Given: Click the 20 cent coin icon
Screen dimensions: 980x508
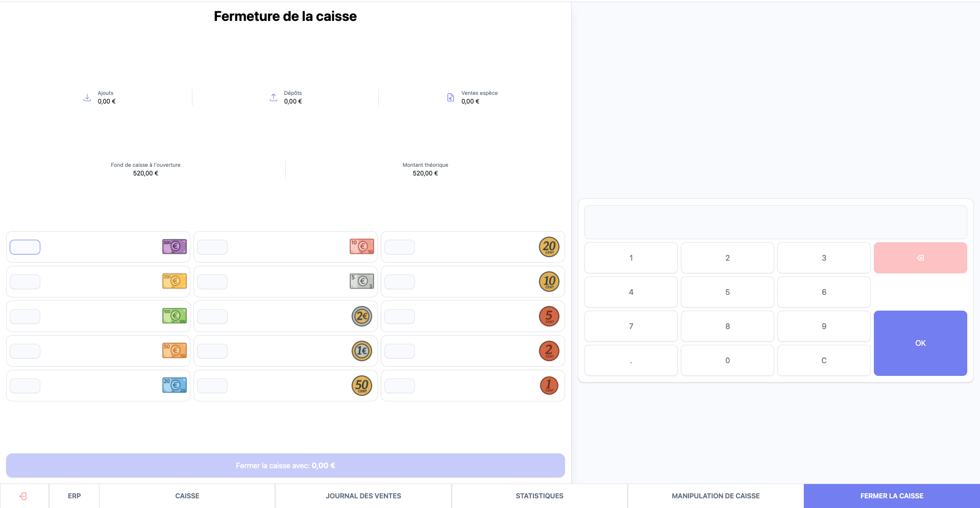Looking at the screenshot, I should click(x=549, y=247).
